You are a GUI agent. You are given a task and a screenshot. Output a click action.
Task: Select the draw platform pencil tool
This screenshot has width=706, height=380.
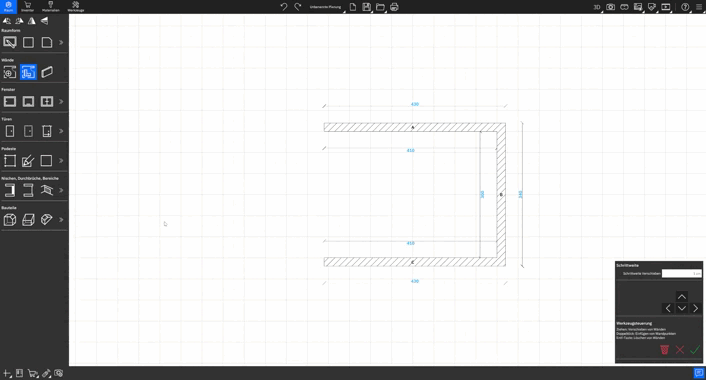coord(28,161)
